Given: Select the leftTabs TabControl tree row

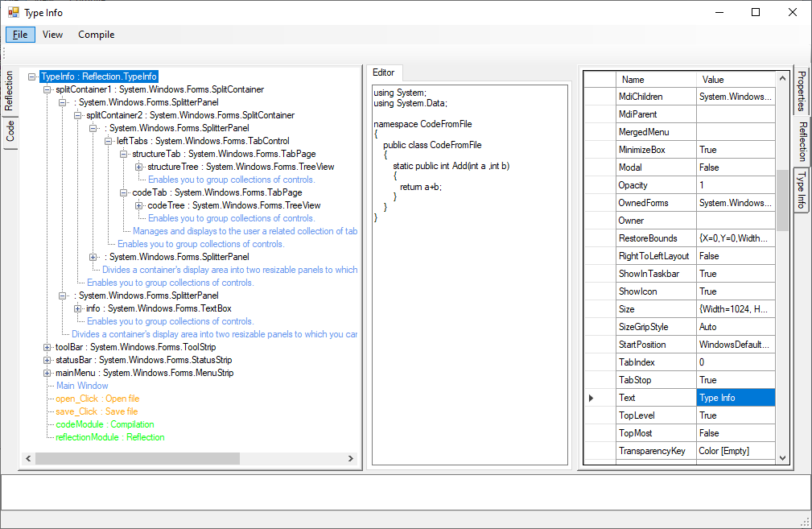Looking at the screenshot, I should pos(203,141).
